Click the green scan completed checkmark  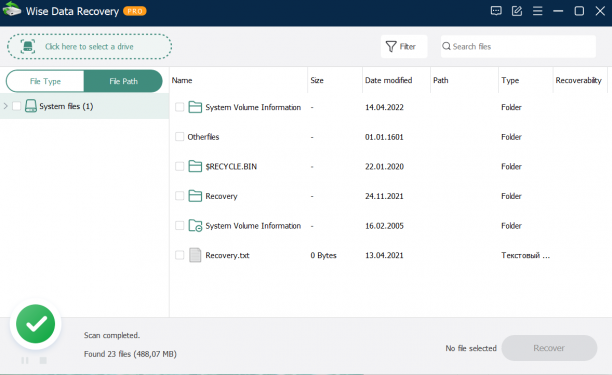point(36,323)
